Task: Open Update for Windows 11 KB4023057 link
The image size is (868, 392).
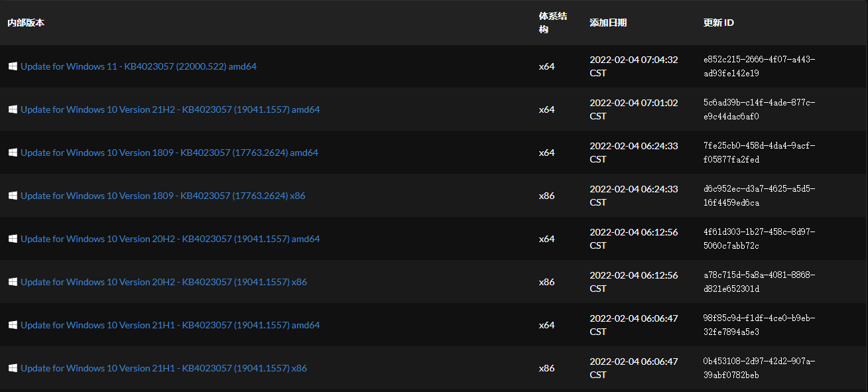Action: coord(139,66)
